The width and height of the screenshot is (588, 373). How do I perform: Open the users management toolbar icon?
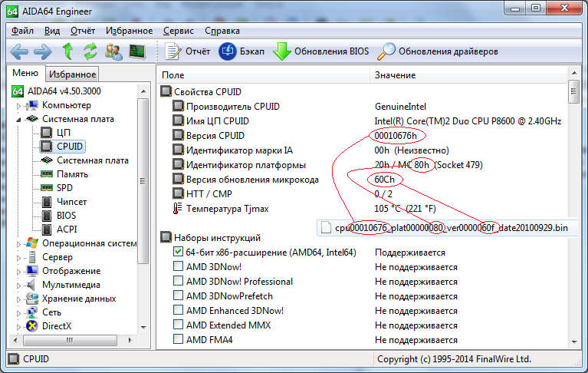pos(113,51)
